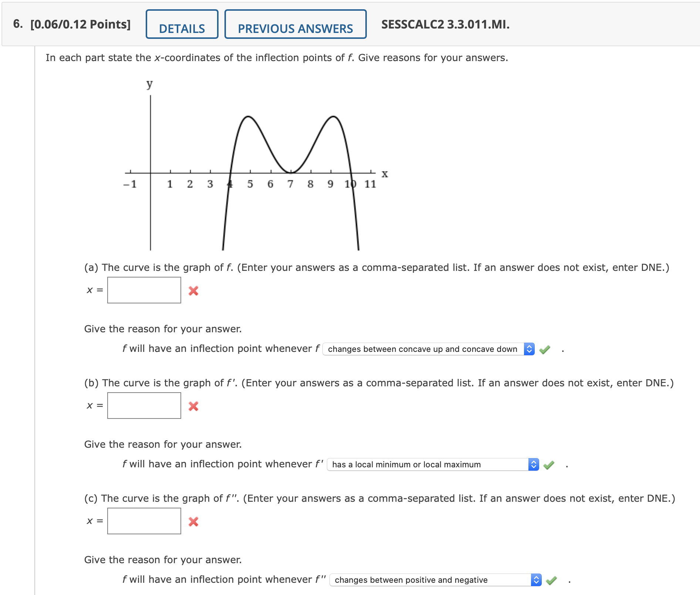Click the 'Give the reason for your answer' text
This screenshot has height=595, width=700.
coord(163,329)
